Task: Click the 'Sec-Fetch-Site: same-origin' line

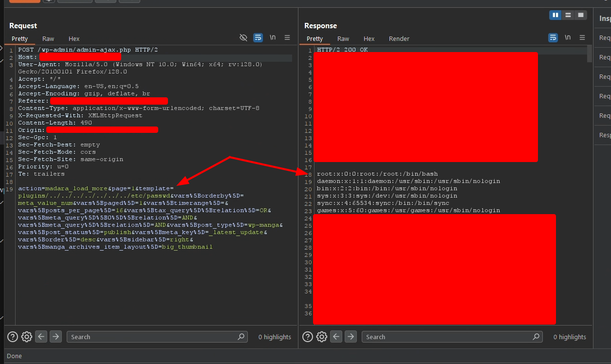Action: pyautogui.click(x=71, y=159)
